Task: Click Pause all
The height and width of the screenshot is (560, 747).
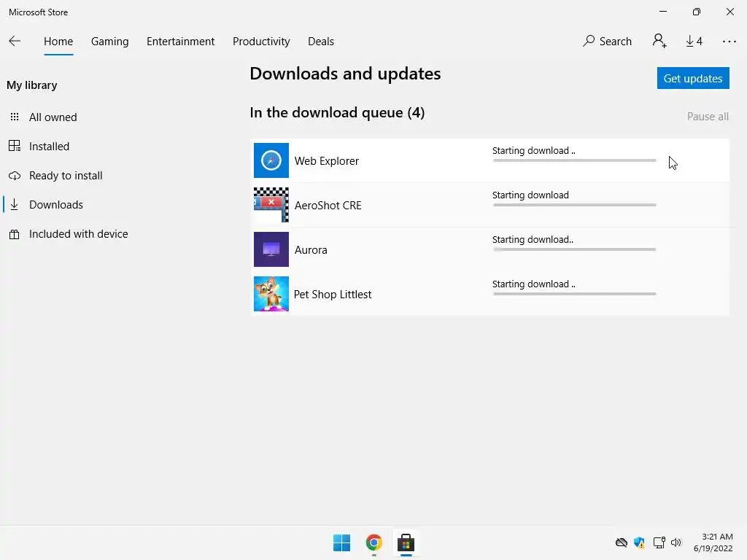Action: click(x=708, y=116)
